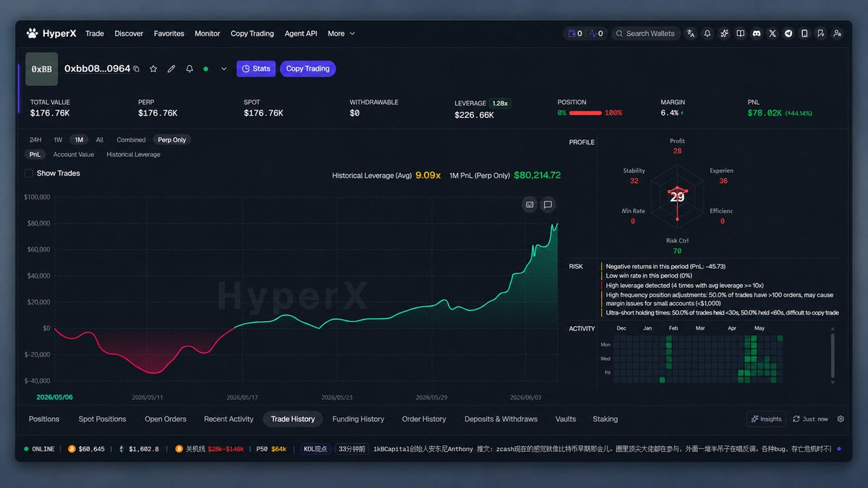Click the HyperX paw logo
868x488 pixels.
pyautogui.click(x=32, y=33)
